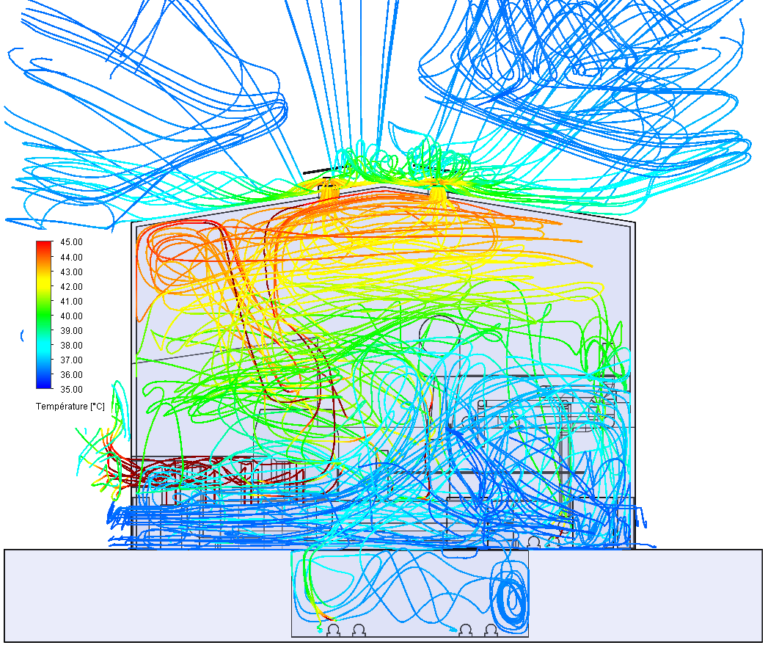Screen dimensions: 768x648
Task: Click the 38.00 legend tick label
Action: click(71, 345)
